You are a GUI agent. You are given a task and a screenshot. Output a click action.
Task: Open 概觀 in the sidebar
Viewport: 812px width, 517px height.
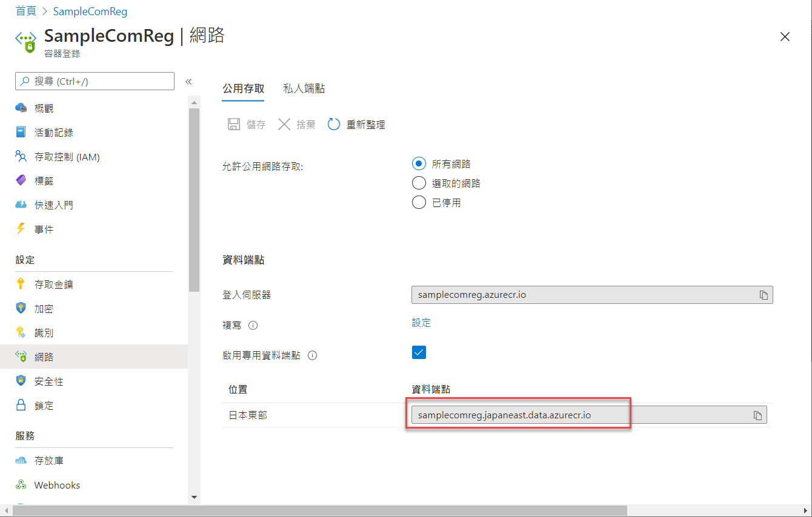94,108
